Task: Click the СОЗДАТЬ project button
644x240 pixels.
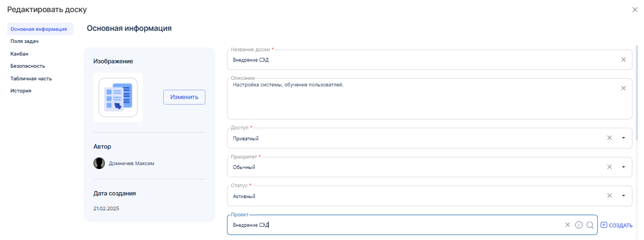Action: tap(617, 225)
